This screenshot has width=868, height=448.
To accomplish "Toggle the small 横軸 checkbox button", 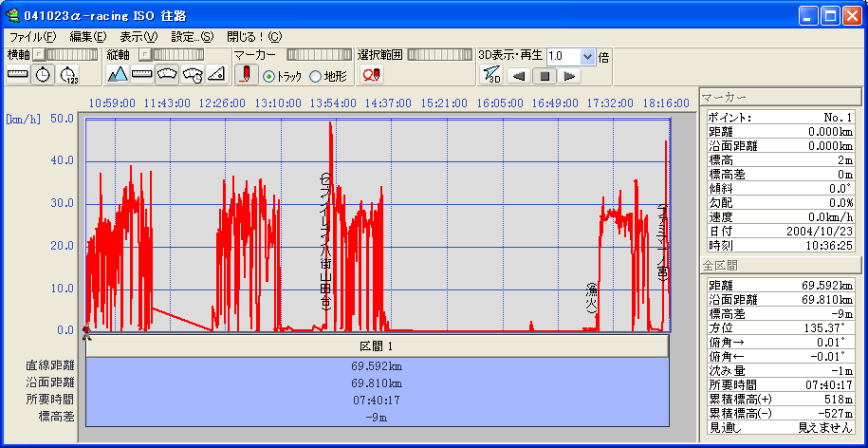I will [39, 56].
